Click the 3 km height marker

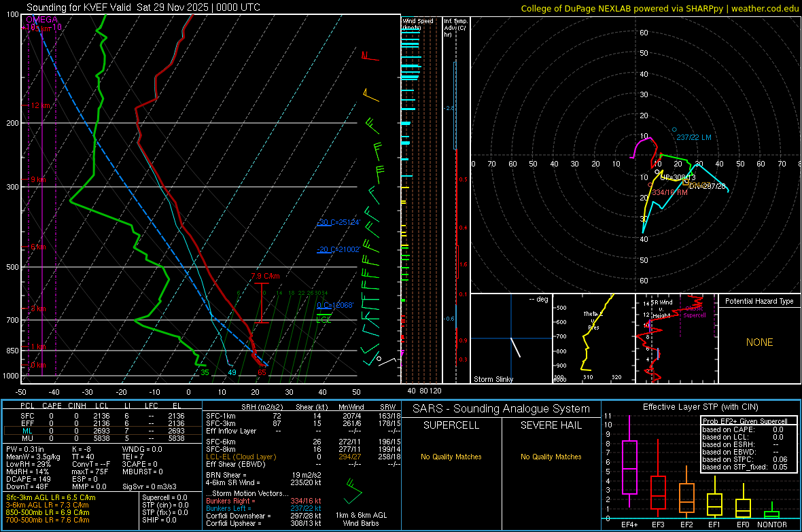pos(38,308)
